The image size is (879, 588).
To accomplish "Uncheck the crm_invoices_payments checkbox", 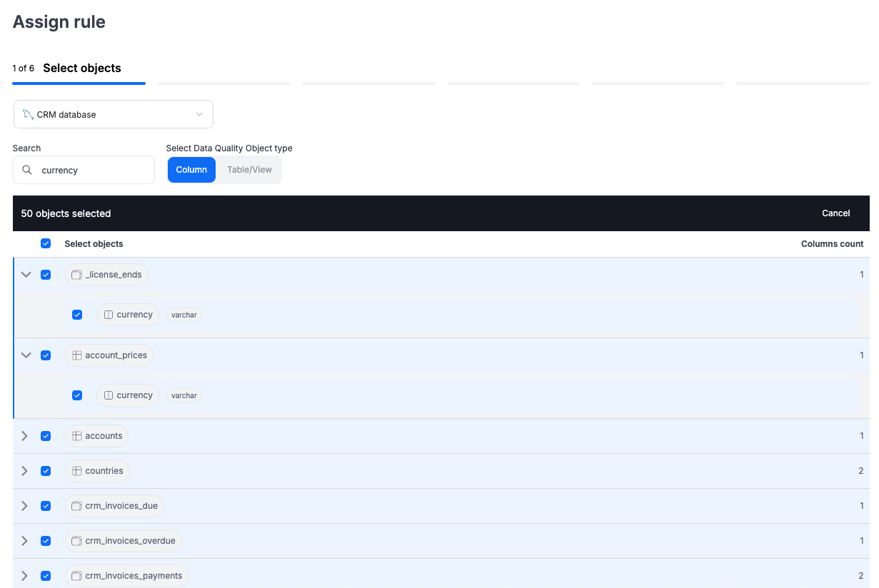I will click(46, 576).
